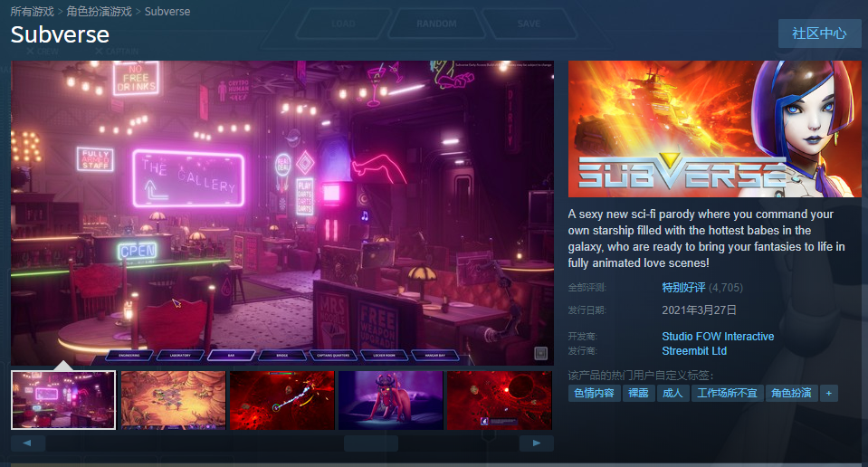The width and height of the screenshot is (868, 467).
Task: Click the release date 2021年3月27日
Action: pos(699,310)
